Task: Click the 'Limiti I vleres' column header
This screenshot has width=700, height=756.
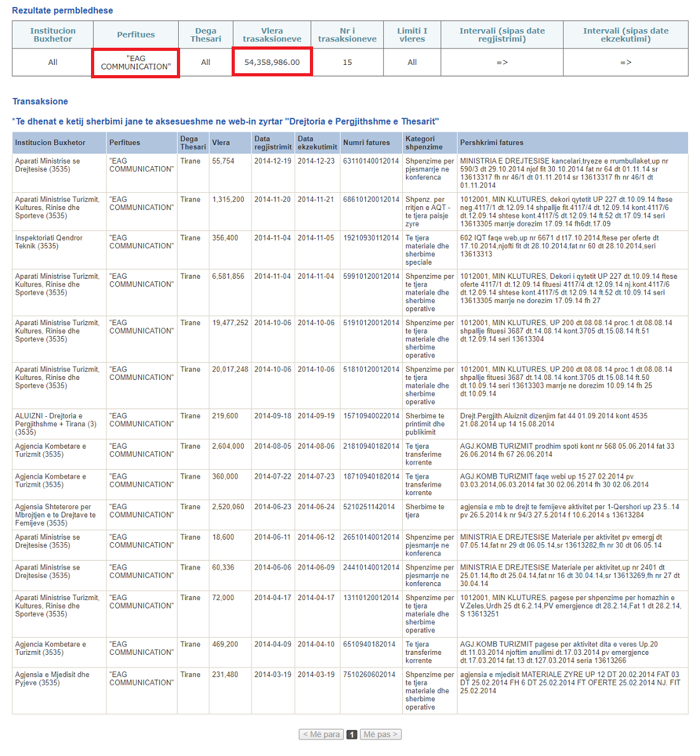Action: coord(412,34)
